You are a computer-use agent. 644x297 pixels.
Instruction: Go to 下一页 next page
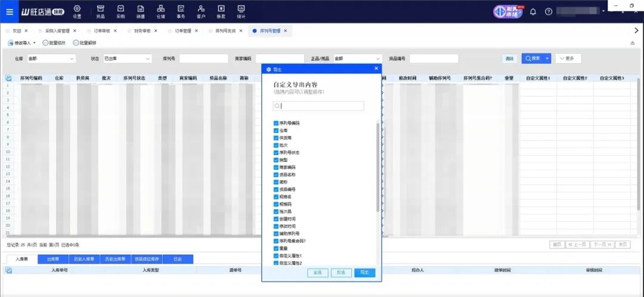click(x=602, y=245)
